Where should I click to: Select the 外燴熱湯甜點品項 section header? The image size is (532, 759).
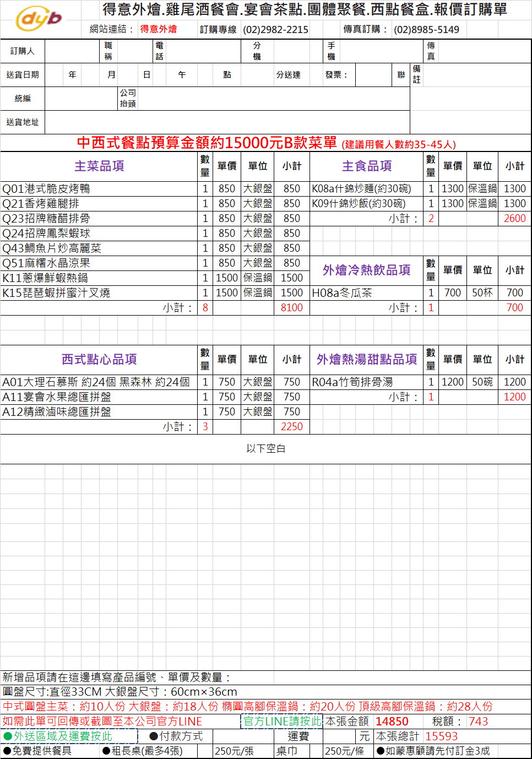[x=367, y=359]
